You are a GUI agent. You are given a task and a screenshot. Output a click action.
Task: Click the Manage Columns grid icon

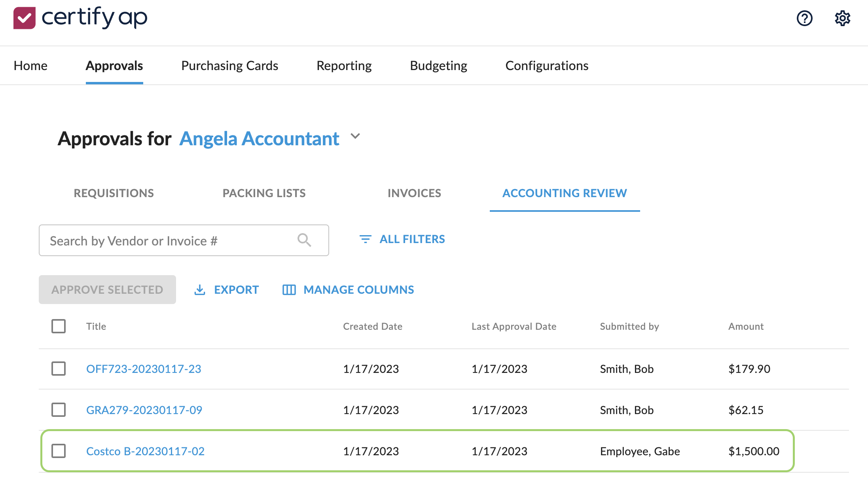pos(289,290)
